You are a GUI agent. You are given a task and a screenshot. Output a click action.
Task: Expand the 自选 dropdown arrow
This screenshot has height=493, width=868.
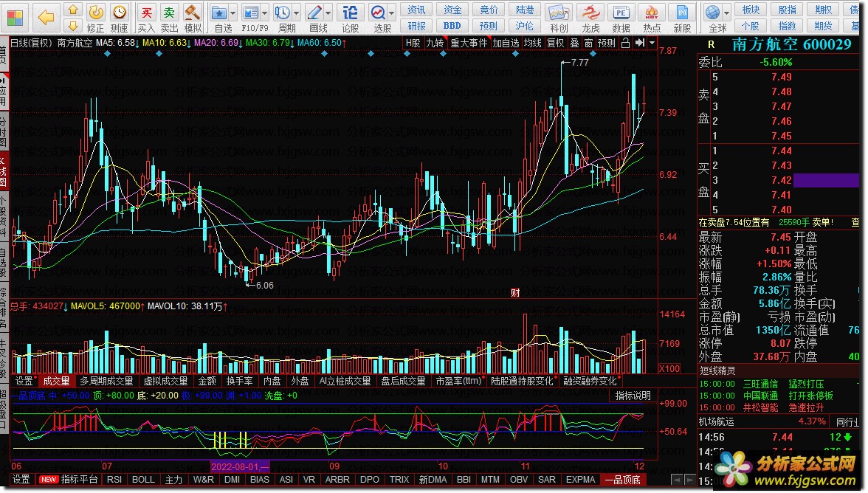point(232,13)
